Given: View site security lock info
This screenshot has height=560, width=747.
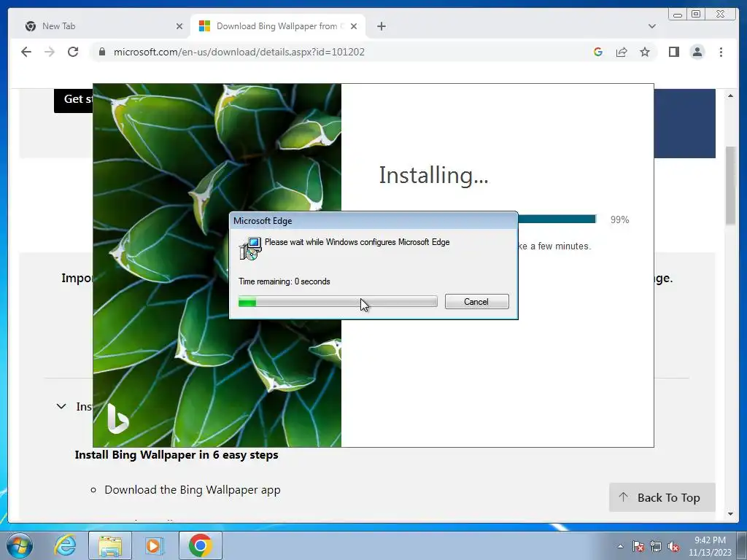Looking at the screenshot, I should pyautogui.click(x=101, y=52).
